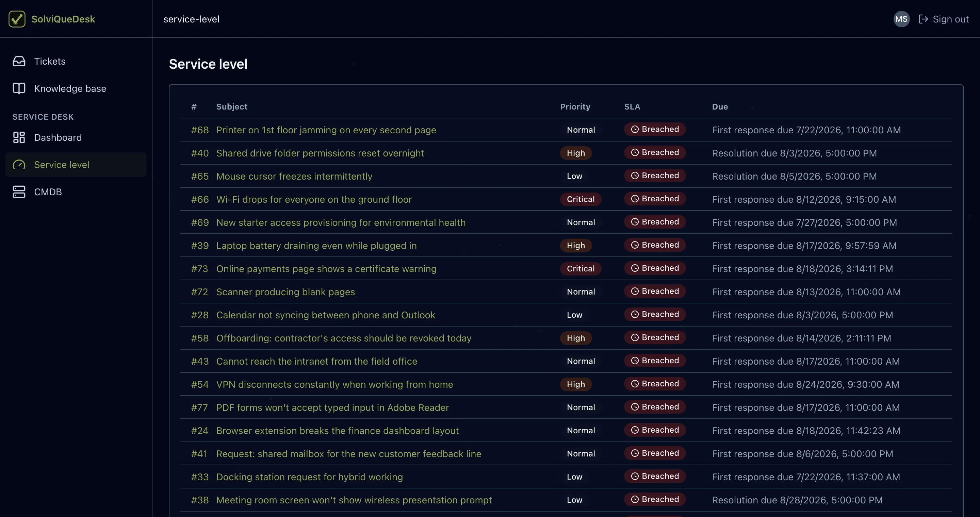The image size is (980, 517).
Task: Click the Breached badge text for ticket #69
Action: (x=660, y=222)
